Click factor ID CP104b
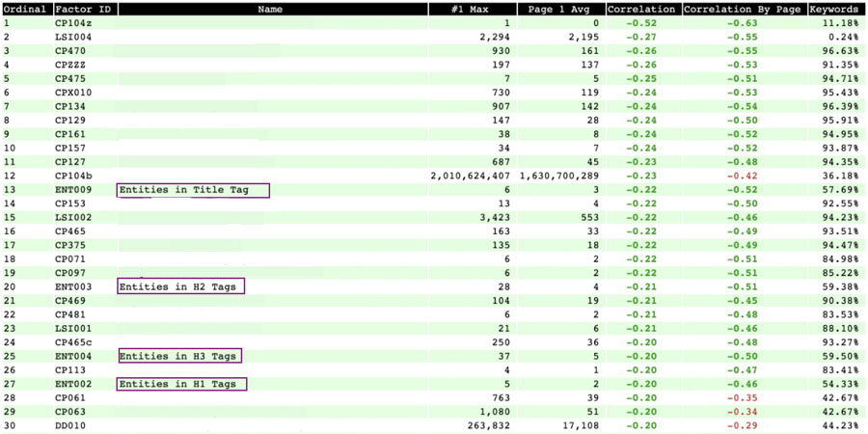The image size is (868, 434). (72, 176)
